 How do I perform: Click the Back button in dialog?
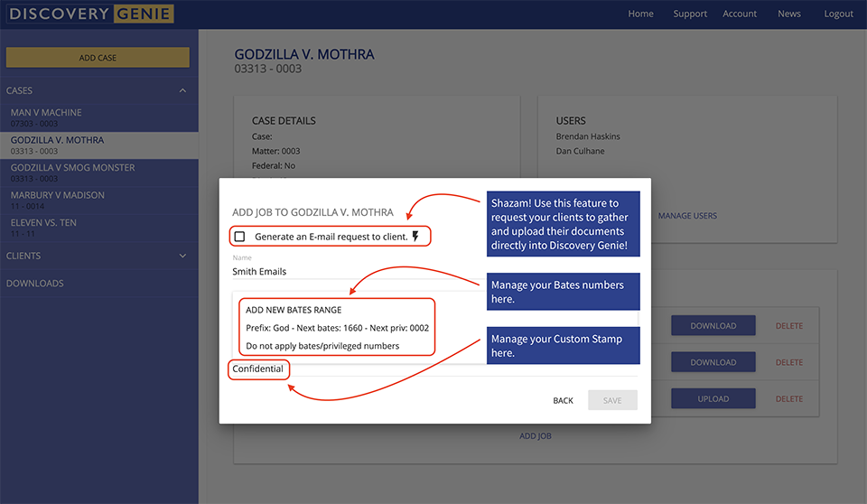click(x=563, y=400)
